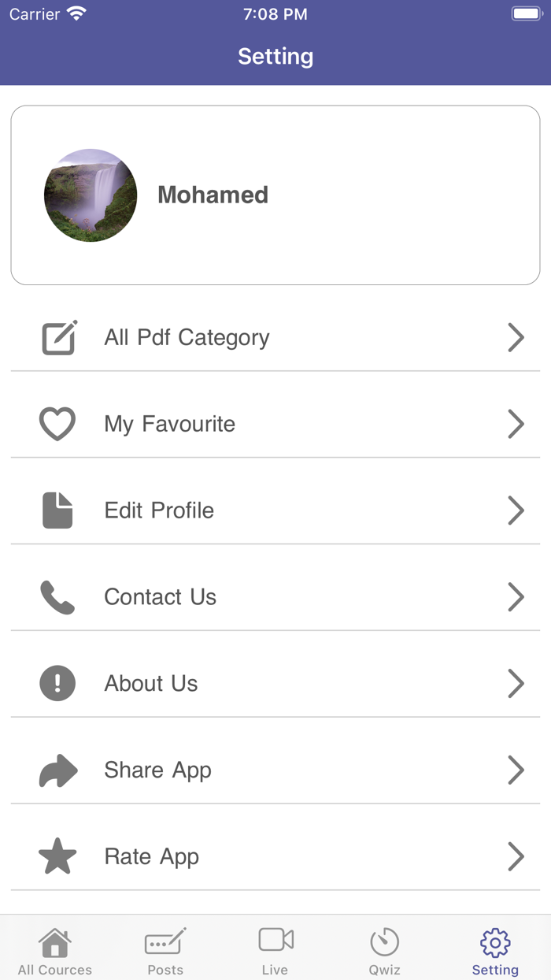Switch to the All Cources tab
The width and height of the screenshot is (551, 980).
point(54,948)
